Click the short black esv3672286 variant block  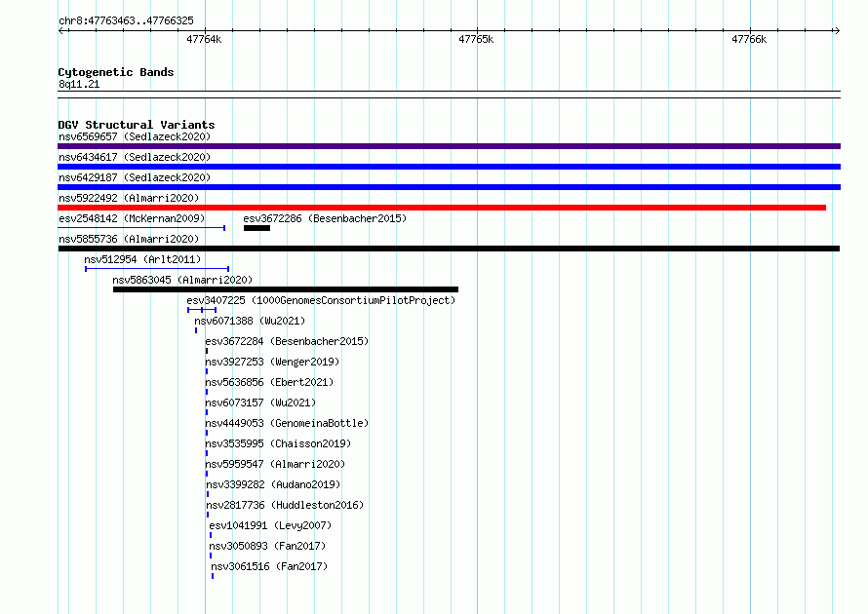256,228
